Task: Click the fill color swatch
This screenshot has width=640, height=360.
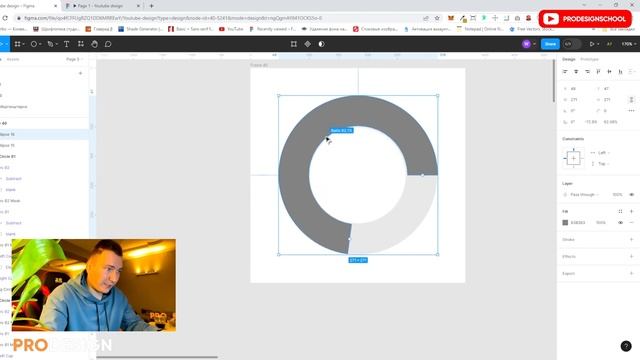Action: [x=565, y=223]
